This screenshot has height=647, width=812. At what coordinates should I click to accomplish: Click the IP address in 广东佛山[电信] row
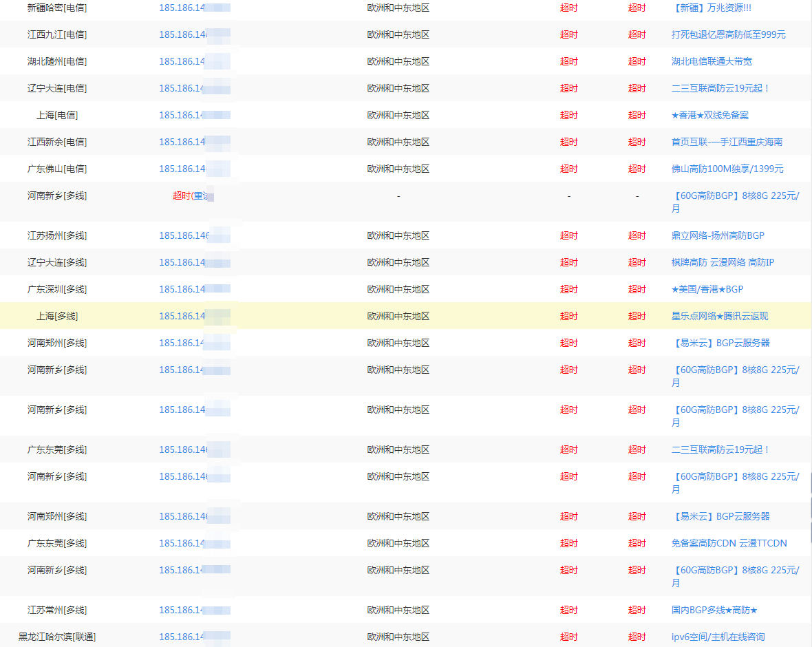(195, 169)
